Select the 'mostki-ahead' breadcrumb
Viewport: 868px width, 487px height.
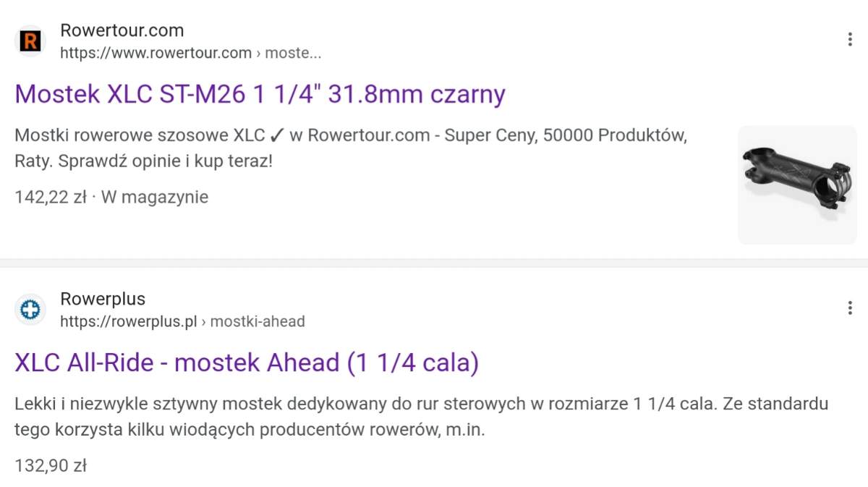click(x=258, y=321)
